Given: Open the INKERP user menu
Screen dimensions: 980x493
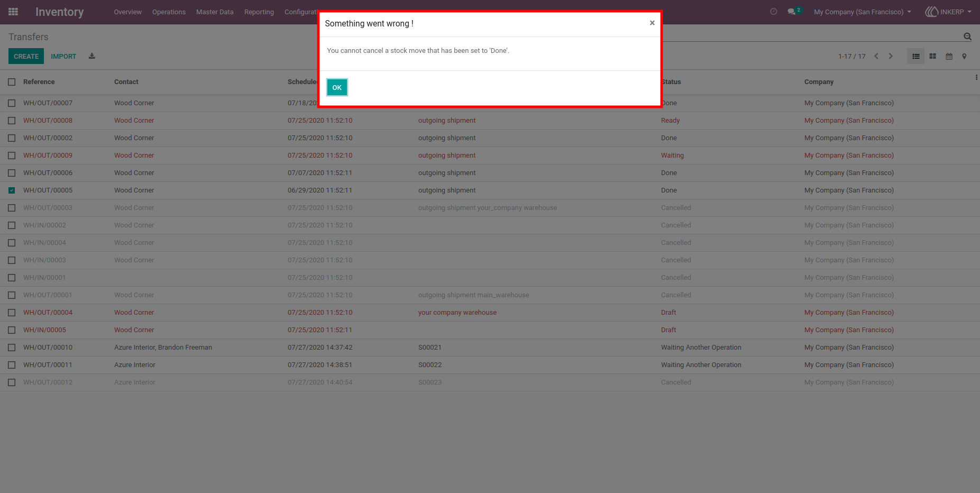Looking at the screenshot, I should pos(948,12).
